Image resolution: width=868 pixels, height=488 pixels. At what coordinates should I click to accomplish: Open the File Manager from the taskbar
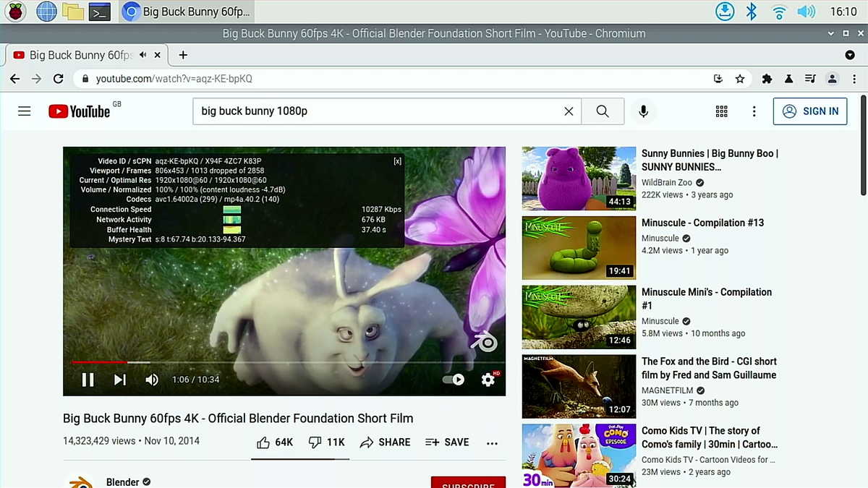73,12
